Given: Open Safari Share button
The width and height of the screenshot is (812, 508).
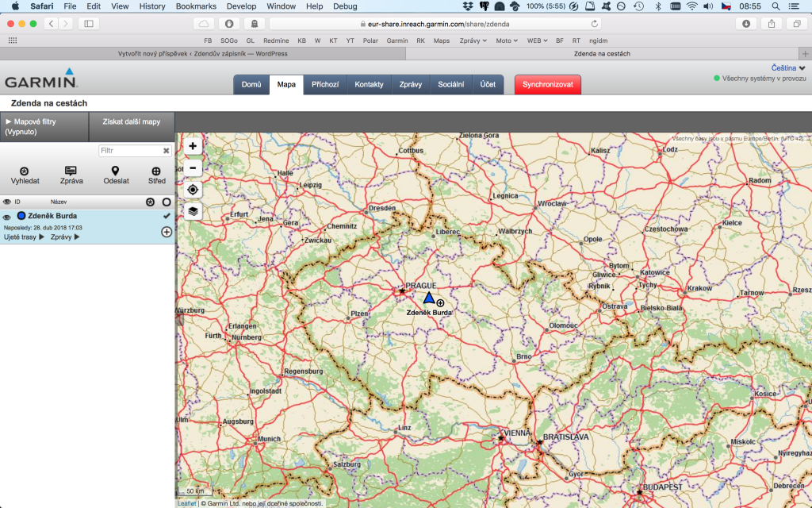Looking at the screenshot, I should 772,24.
